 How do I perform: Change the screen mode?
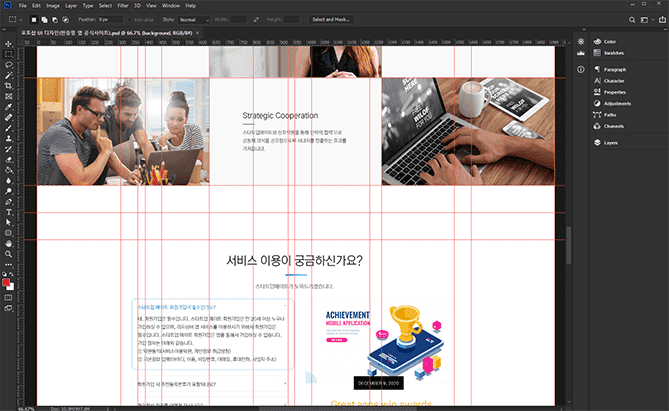(x=8, y=308)
